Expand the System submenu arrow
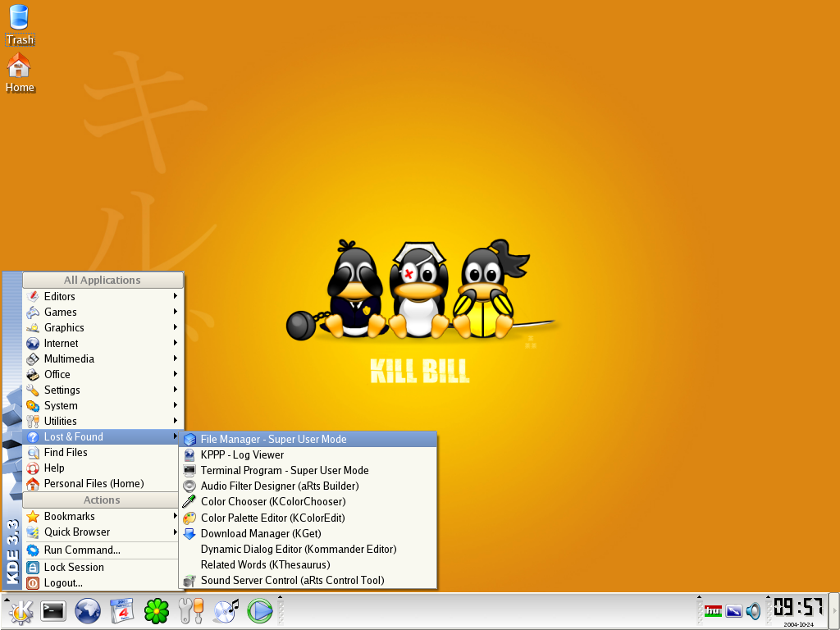The width and height of the screenshot is (840, 630). (x=176, y=404)
